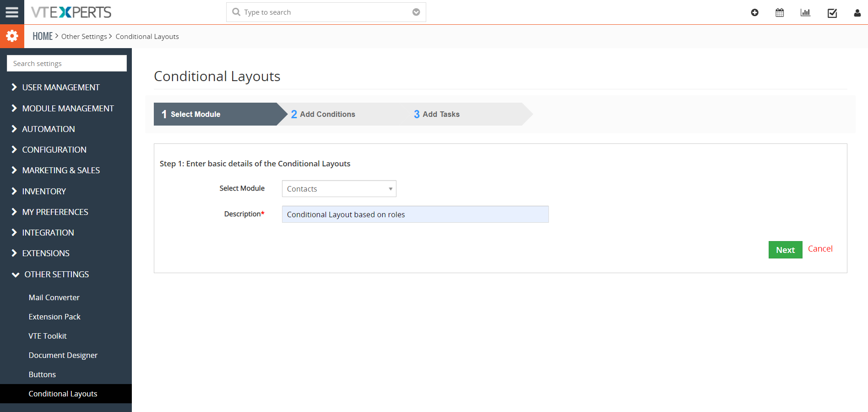Click the Description label
The height and width of the screenshot is (412, 868).
(x=244, y=214)
